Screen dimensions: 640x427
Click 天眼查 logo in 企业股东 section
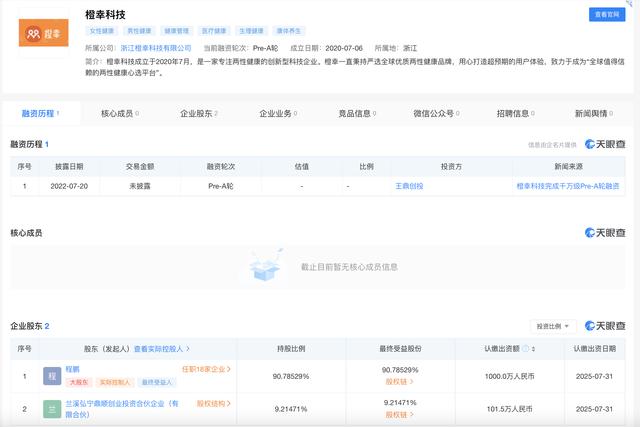tap(604, 326)
